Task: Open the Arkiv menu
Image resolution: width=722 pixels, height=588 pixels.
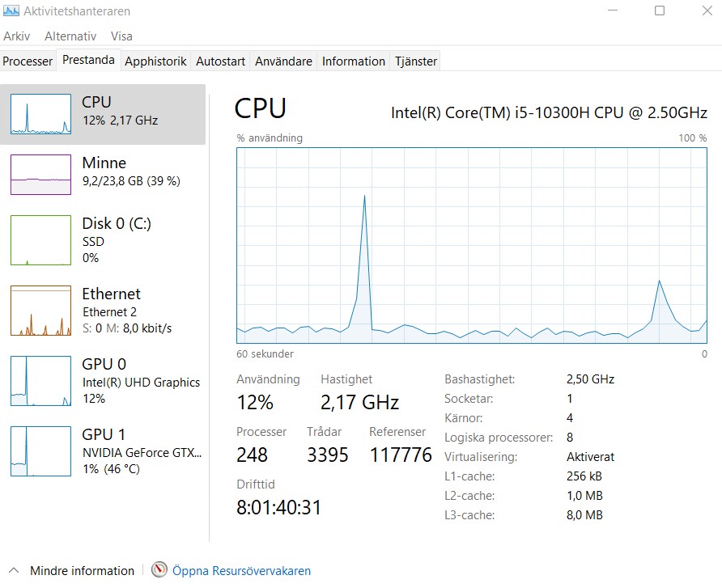Action: [16, 36]
